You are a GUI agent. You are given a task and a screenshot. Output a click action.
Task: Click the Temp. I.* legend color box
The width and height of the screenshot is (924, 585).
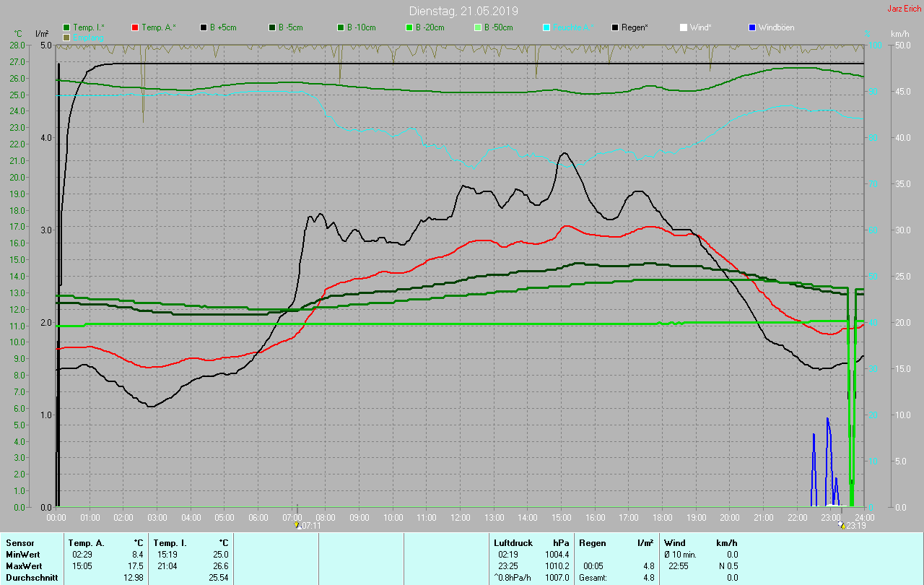(66, 27)
